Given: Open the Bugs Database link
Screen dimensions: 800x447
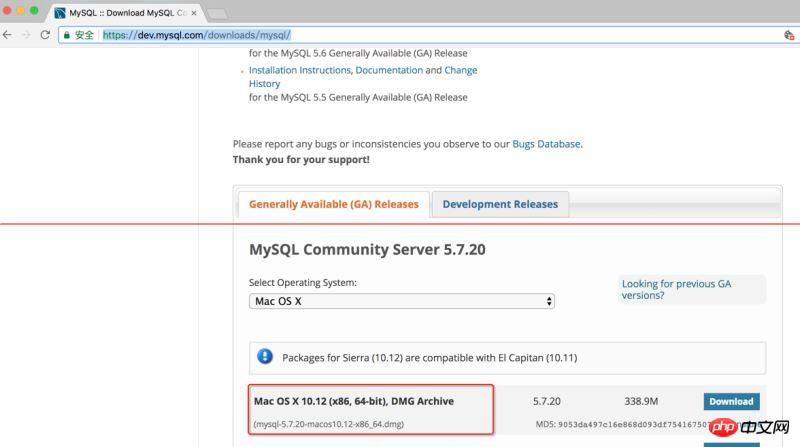Looking at the screenshot, I should coord(546,144).
